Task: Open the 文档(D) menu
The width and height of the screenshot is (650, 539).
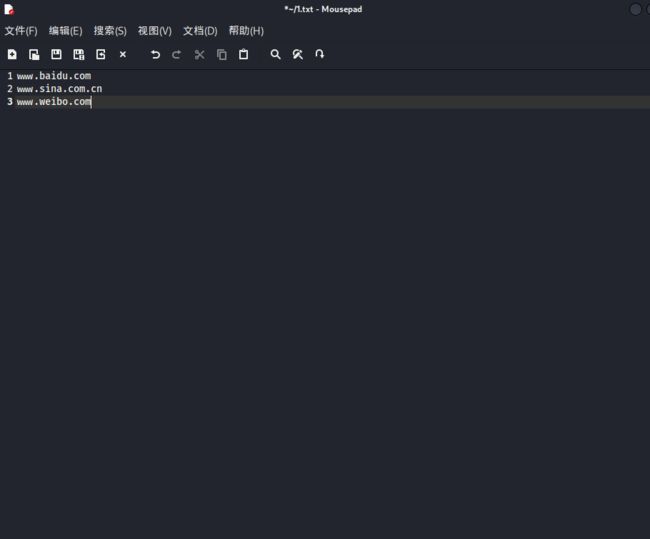Action: coord(200,31)
